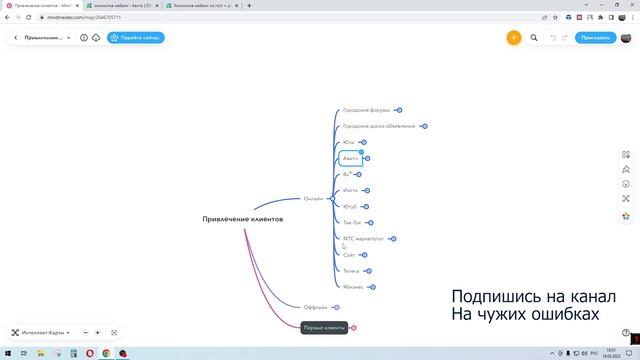Expand the Первые клиенты node
Screen dimensions: 640x360
click(353, 328)
